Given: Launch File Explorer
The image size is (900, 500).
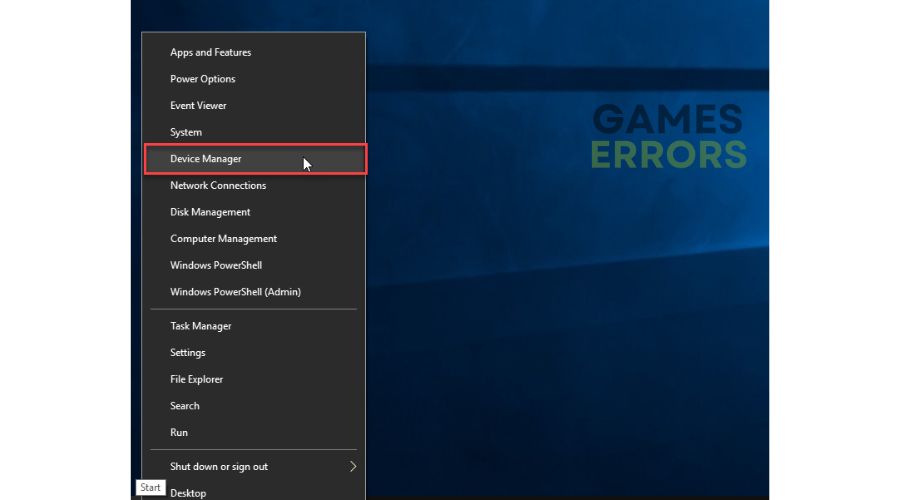Looking at the screenshot, I should point(196,379).
